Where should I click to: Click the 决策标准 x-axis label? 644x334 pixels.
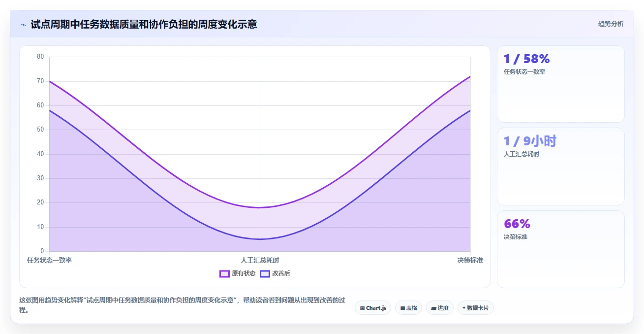point(470,260)
